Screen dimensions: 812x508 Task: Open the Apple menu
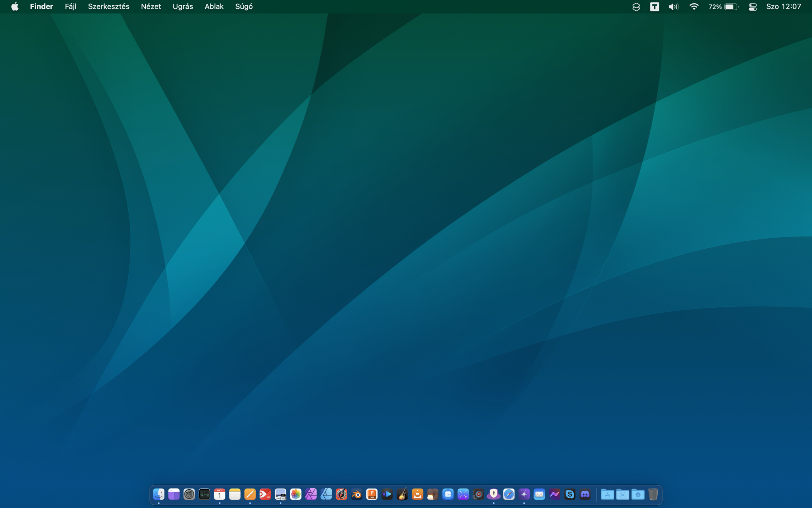click(x=15, y=7)
